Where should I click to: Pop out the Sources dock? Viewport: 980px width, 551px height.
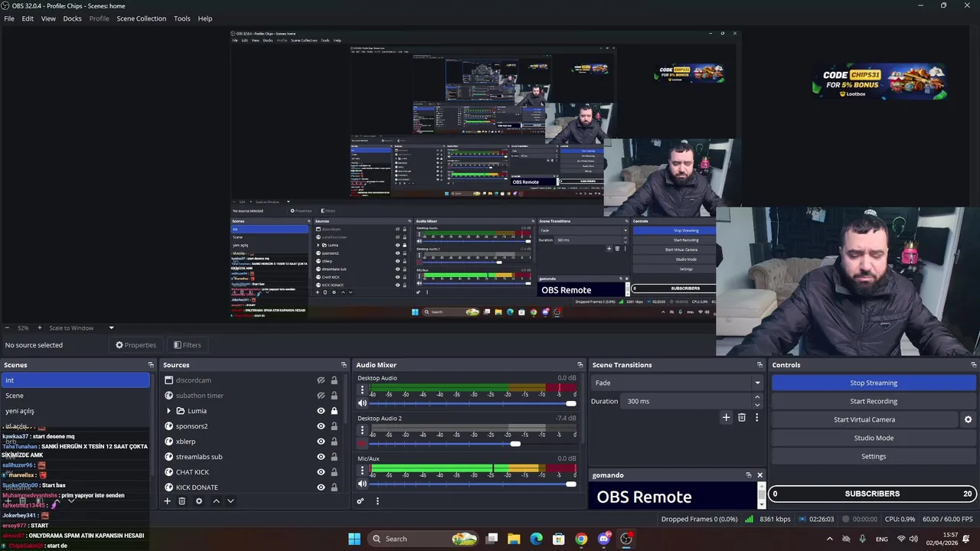tap(344, 365)
